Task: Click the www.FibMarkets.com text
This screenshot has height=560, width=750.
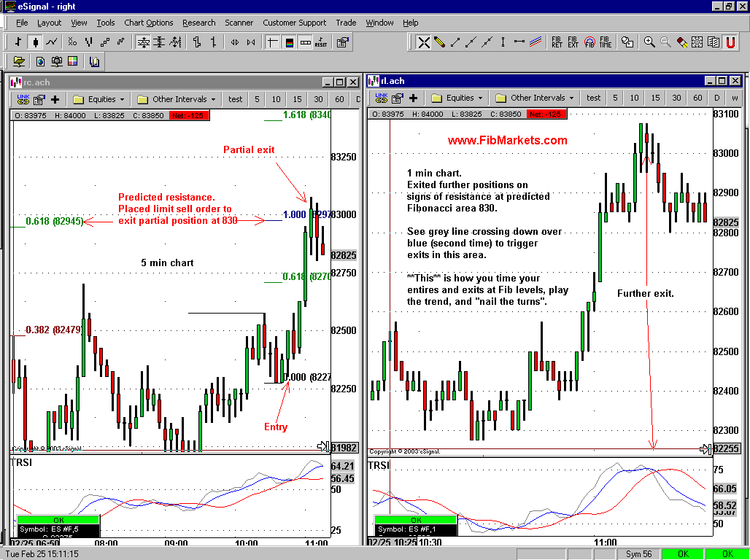Action: coord(508,140)
